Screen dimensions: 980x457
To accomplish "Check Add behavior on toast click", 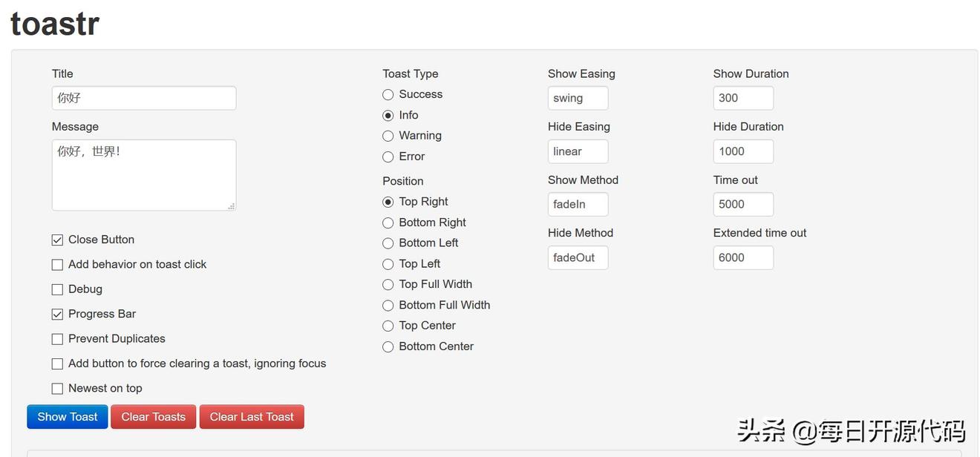I will click(57, 265).
